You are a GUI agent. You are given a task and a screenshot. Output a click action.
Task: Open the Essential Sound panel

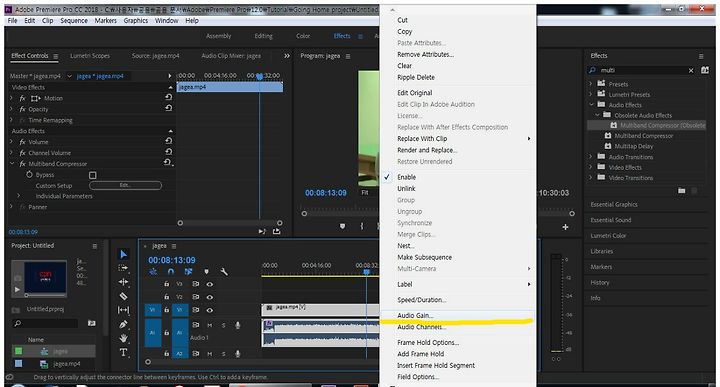coord(611,220)
